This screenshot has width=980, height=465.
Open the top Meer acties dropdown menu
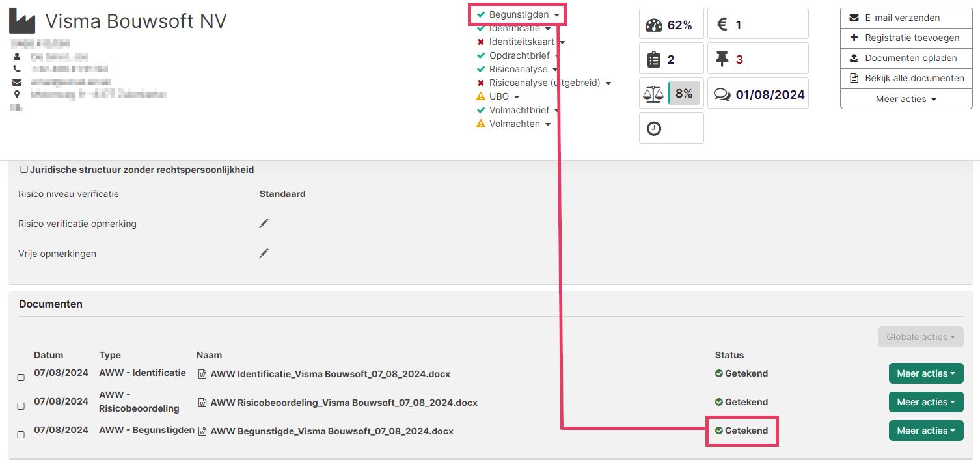click(x=906, y=99)
